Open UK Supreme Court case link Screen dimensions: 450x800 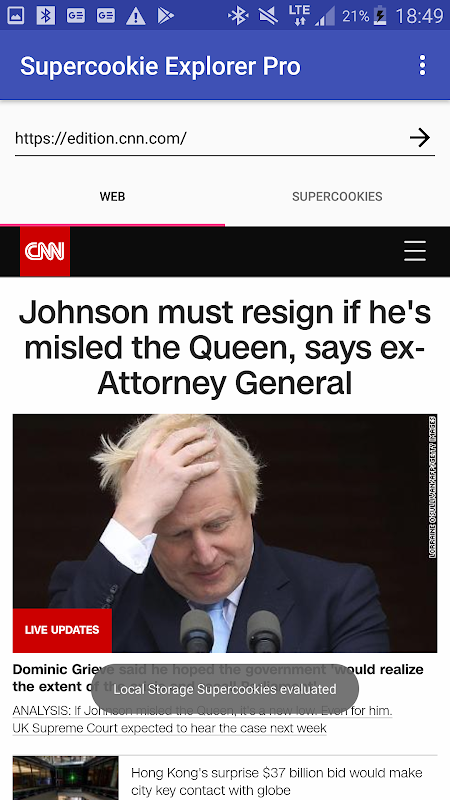[x=169, y=728]
